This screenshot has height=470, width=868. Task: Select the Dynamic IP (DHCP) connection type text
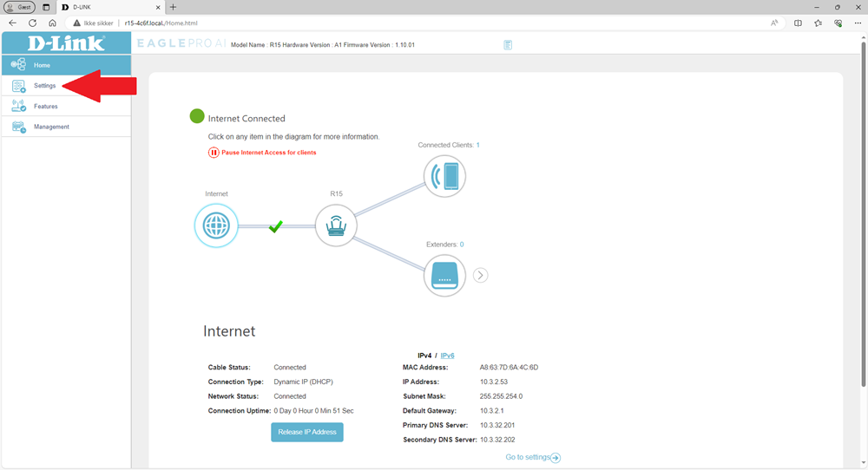[303, 382]
